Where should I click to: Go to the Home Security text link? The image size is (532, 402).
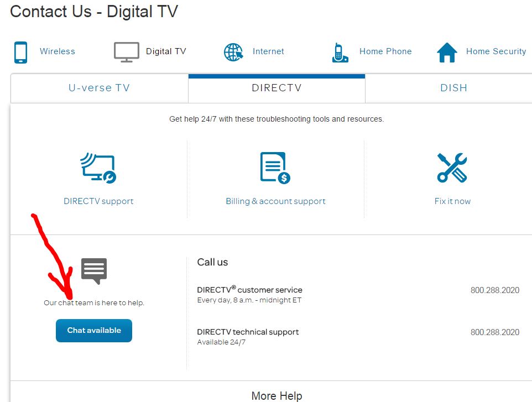point(496,51)
